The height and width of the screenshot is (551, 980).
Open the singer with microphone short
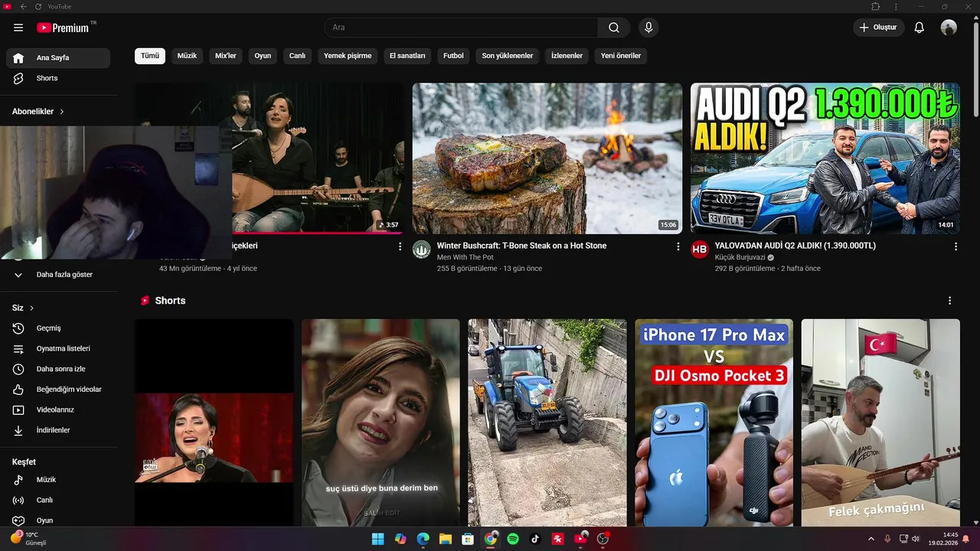tap(214, 422)
